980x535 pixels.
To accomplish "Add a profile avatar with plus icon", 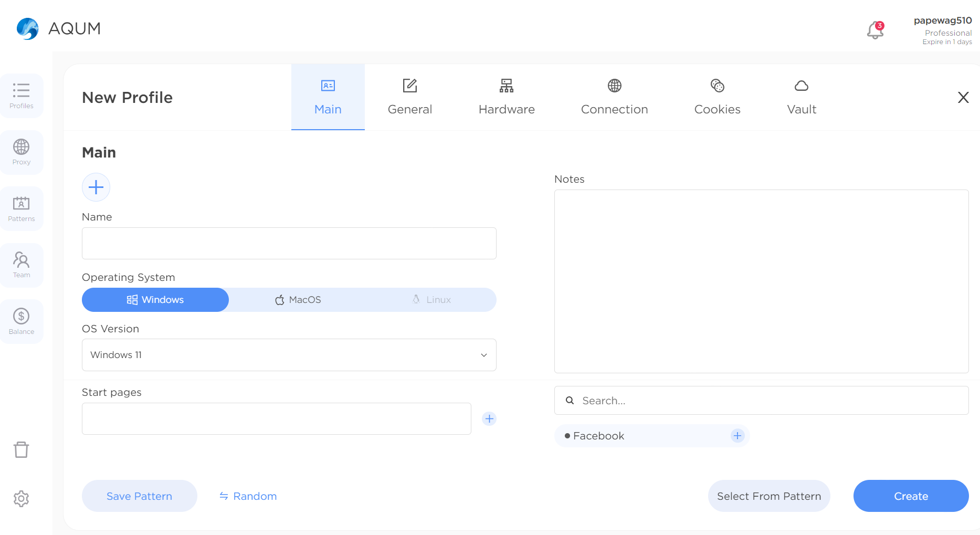I will tap(96, 187).
